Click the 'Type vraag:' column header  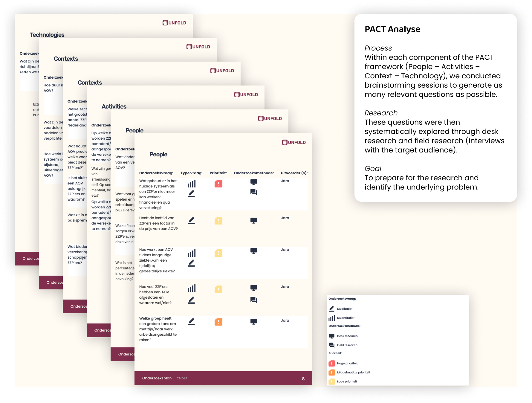coord(192,173)
